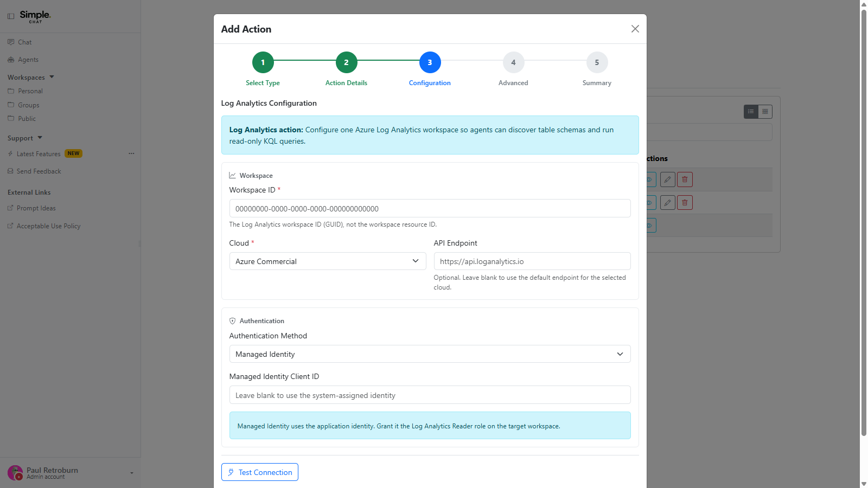
Task: Go to step 1 Select Type
Action: point(263,62)
